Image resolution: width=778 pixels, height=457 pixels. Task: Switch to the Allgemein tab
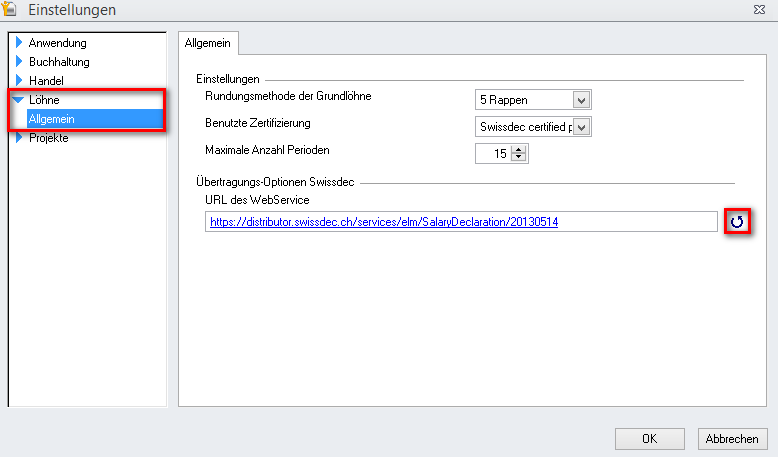208,43
